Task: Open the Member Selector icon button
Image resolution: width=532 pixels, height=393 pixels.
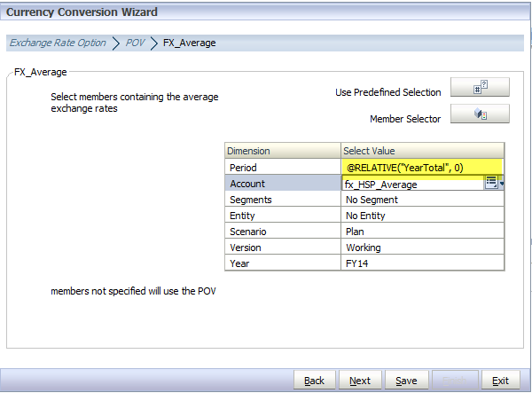Action: [x=480, y=114]
